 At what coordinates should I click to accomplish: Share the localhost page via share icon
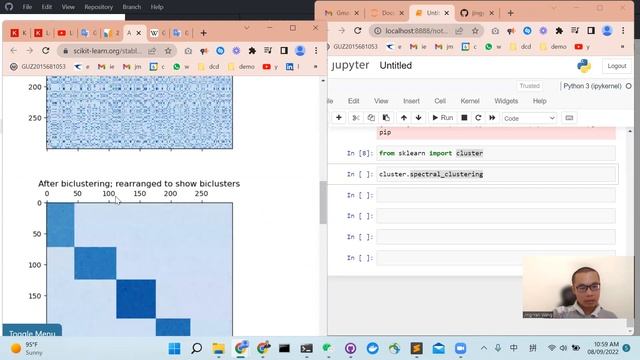click(x=459, y=31)
